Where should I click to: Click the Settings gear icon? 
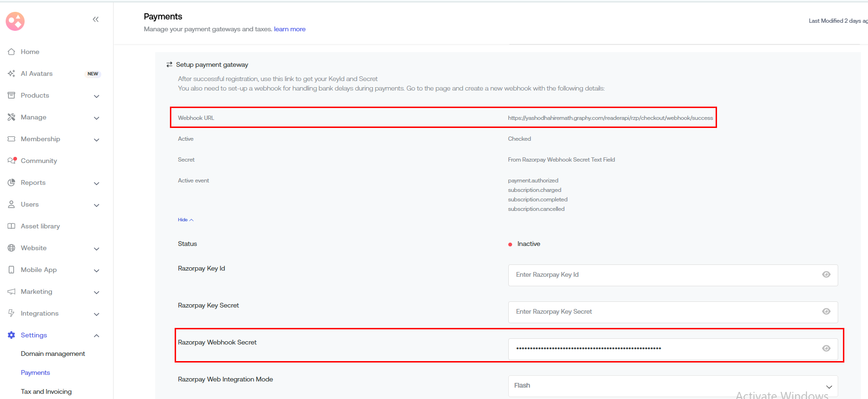click(x=11, y=335)
